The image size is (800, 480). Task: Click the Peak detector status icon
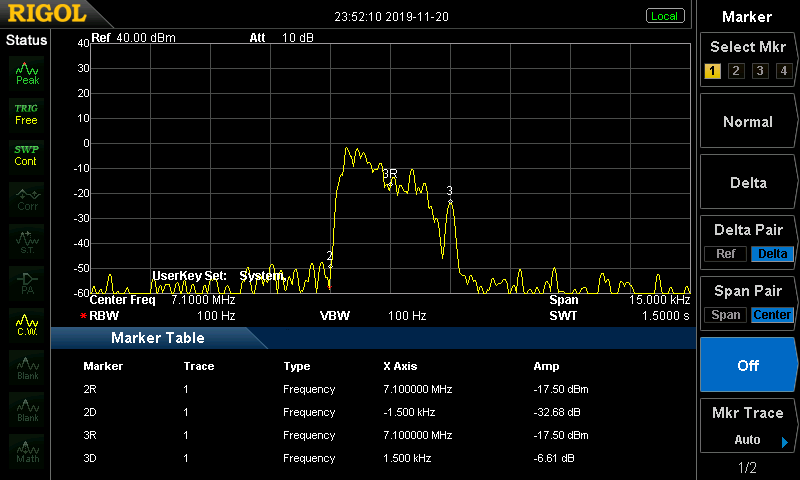coord(27,72)
